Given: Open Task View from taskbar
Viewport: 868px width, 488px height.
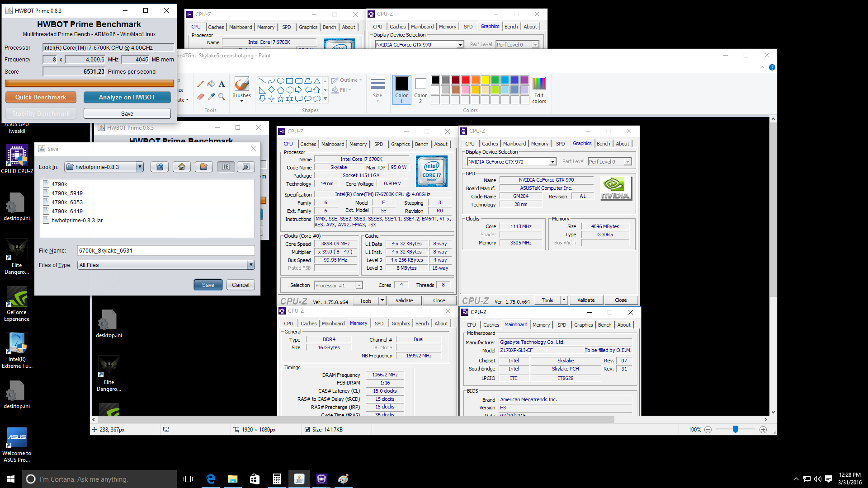Looking at the screenshot, I should pos(188,479).
